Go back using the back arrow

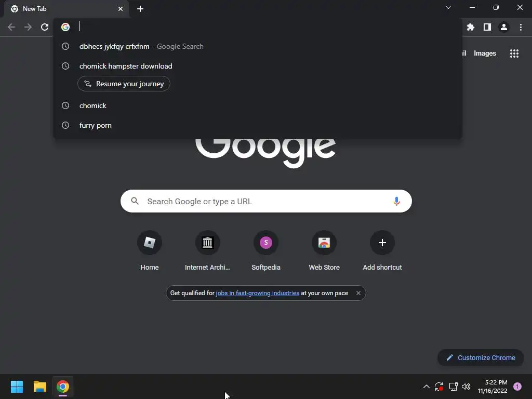coord(11,27)
